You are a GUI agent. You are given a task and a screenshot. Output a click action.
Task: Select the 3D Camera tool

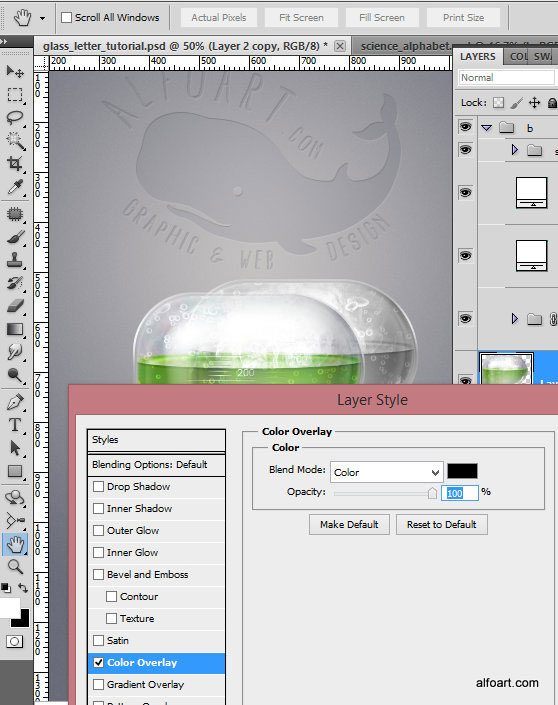[x=15, y=521]
